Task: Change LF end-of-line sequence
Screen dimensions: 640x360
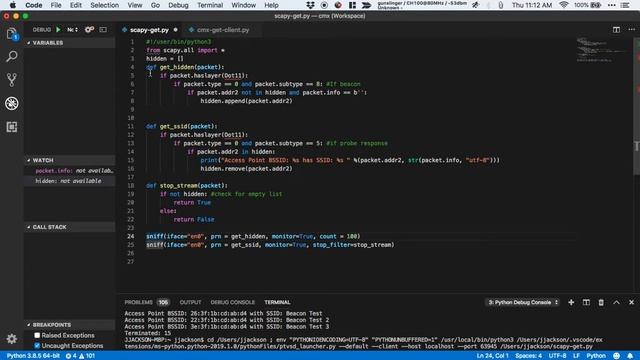Action: (576, 356)
